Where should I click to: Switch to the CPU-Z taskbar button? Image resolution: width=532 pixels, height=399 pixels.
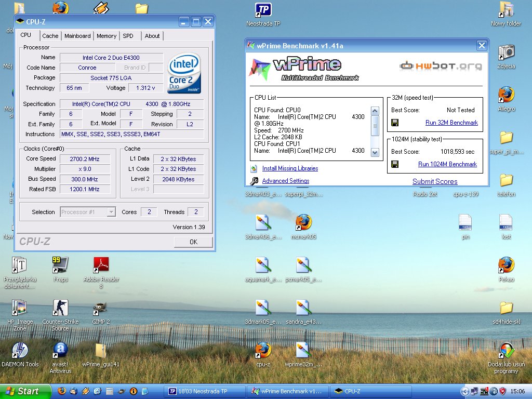pos(371,391)
